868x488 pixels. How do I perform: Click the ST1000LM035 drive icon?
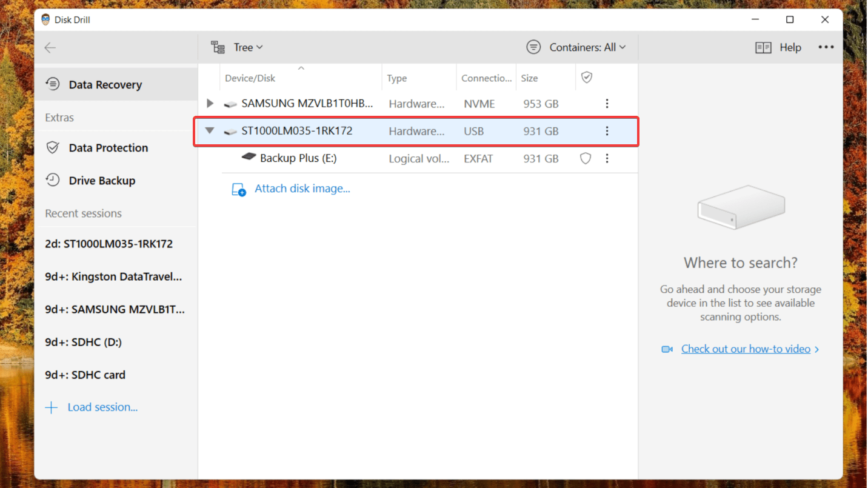click(x=230, y=132)
